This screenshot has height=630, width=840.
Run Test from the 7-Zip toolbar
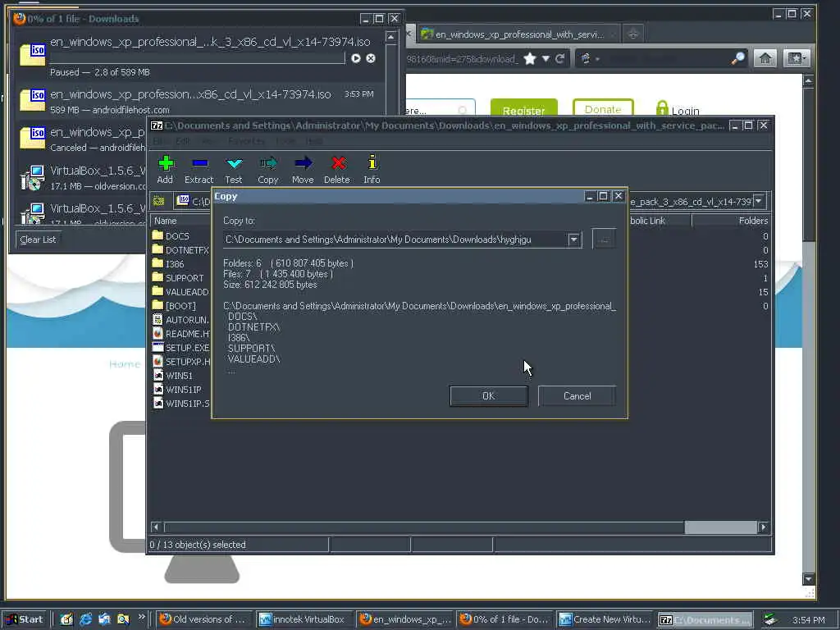pyautogui.click(x=234, y=163)
